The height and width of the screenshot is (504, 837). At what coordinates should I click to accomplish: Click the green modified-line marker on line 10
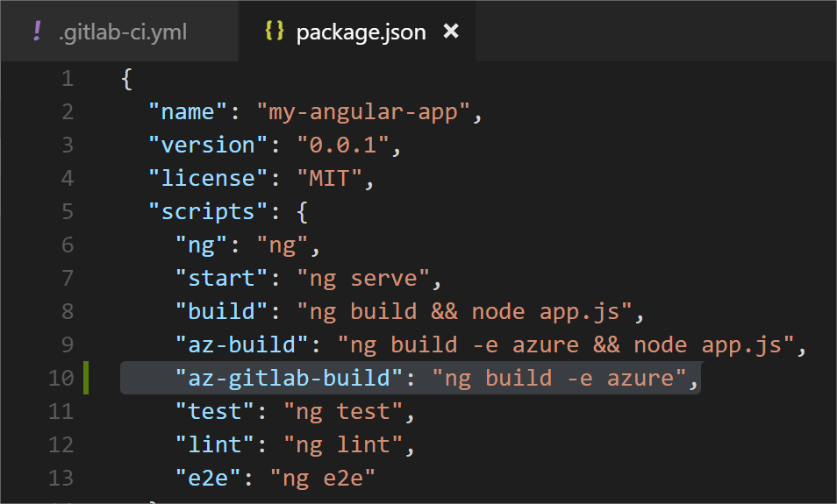click(86, 378)
